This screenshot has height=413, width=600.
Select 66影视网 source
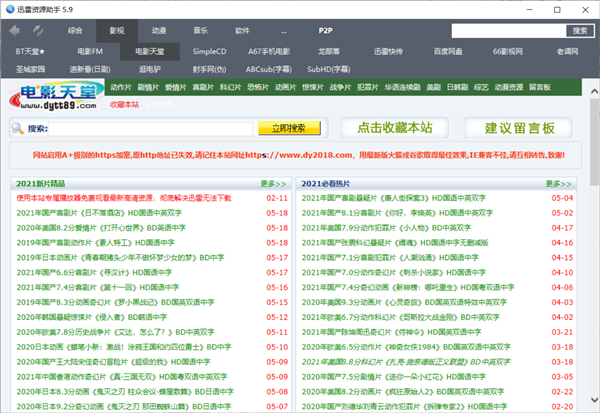click(507, 51)
